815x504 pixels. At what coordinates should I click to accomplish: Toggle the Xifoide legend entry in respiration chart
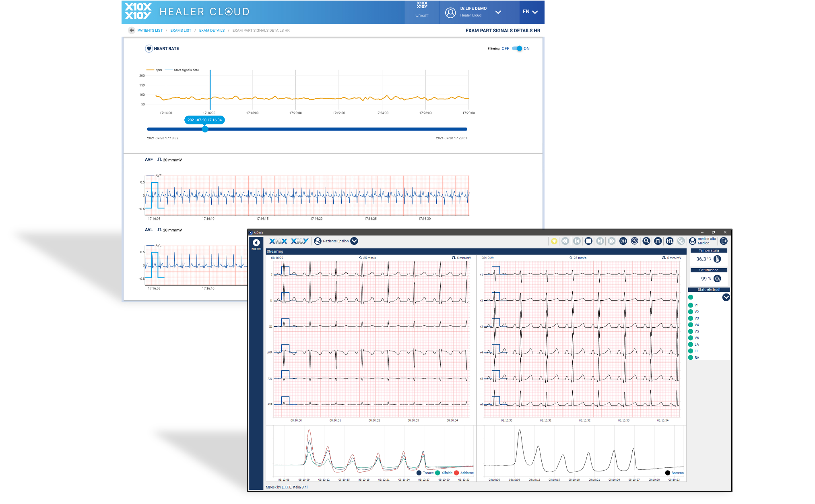[444, 473]
